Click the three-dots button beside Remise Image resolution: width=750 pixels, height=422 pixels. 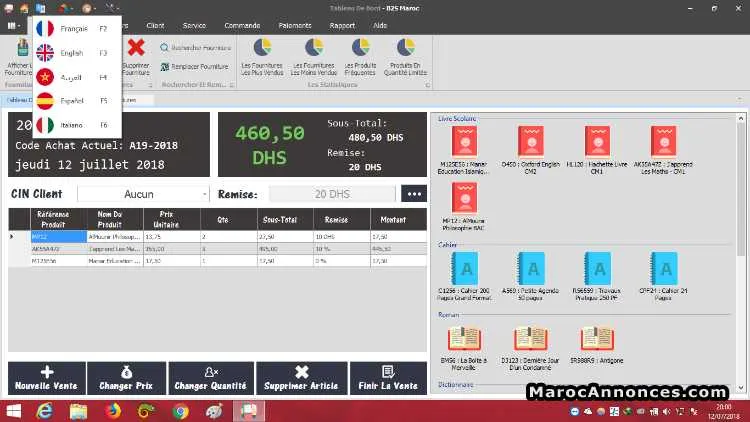point(414,194)
